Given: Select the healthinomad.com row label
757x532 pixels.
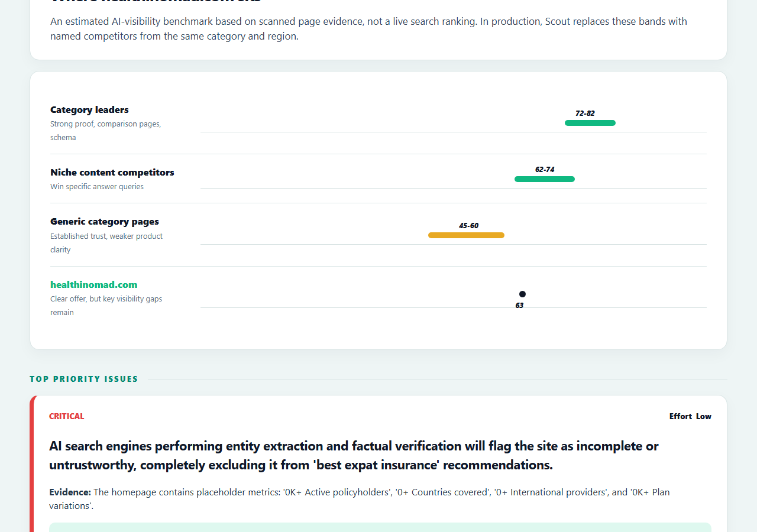Looking at the screenshot, I should point(93,284).
